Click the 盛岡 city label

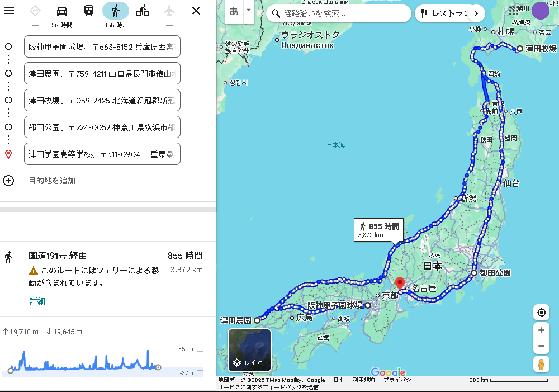(x=511, y=138)
